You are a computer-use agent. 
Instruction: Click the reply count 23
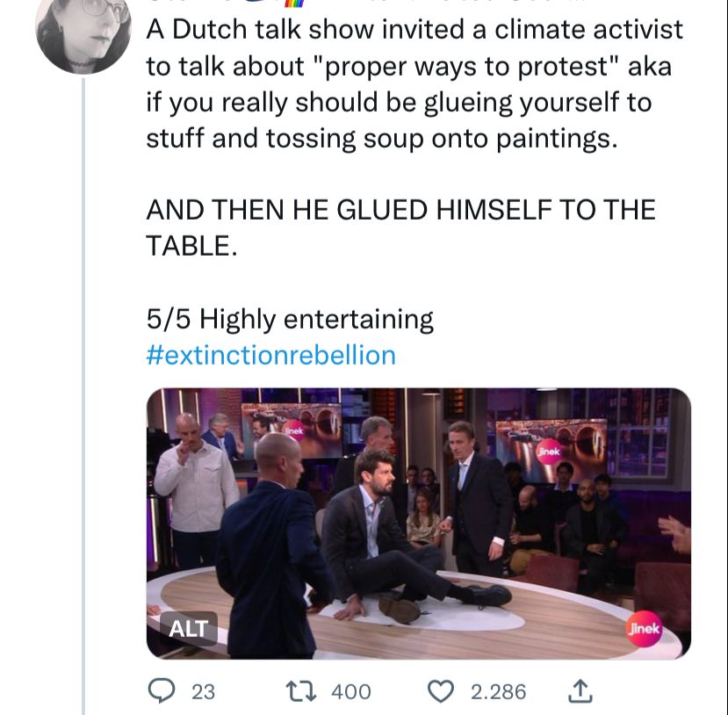click(203, 691)
